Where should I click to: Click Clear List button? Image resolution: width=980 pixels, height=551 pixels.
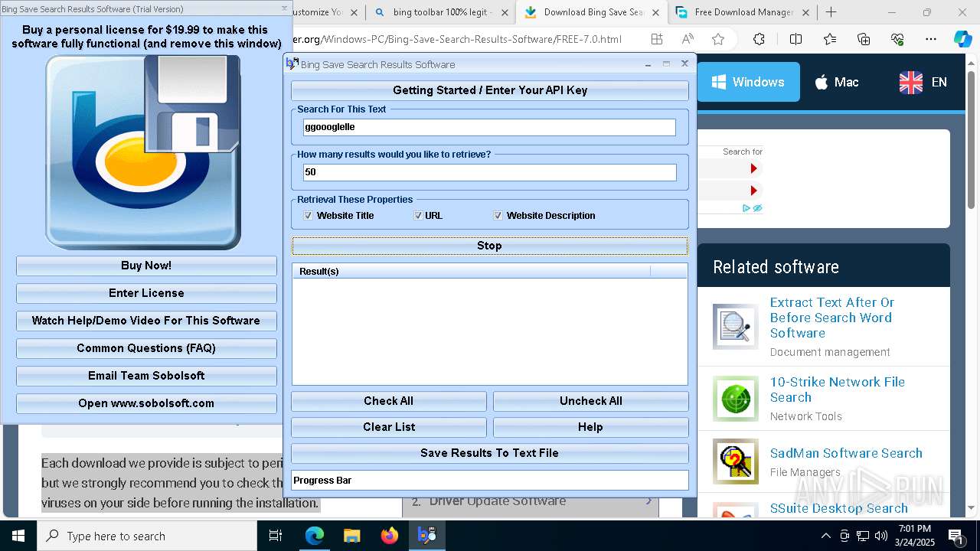pos(388,427)
